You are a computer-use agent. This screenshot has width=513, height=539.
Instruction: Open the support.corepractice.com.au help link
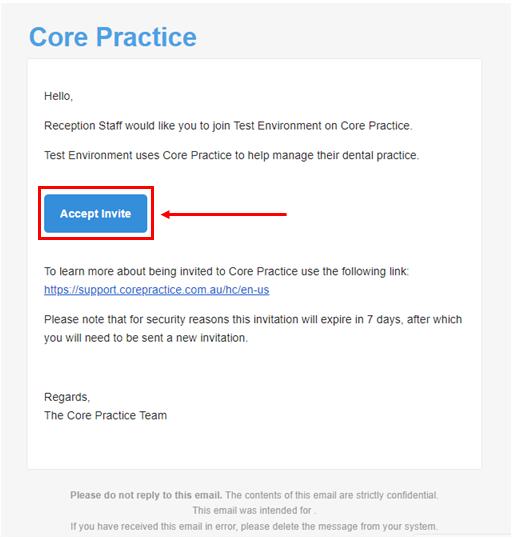pyautogui.click(x=156, y=290)
